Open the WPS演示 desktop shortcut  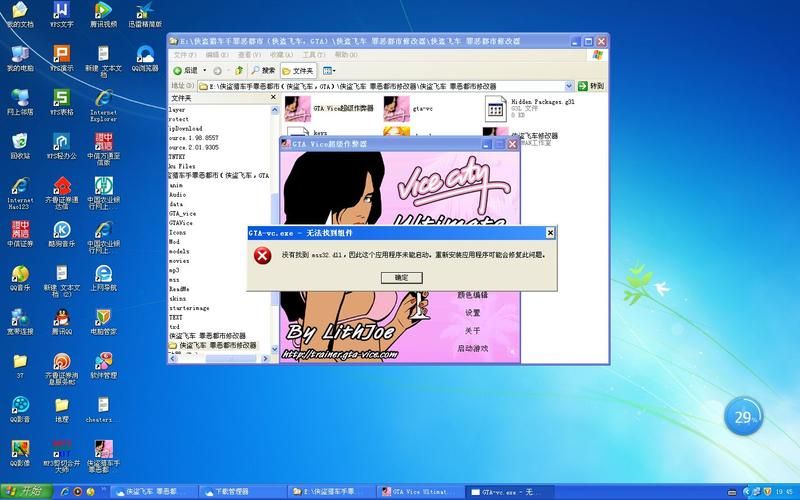click(x=62, y=58)
